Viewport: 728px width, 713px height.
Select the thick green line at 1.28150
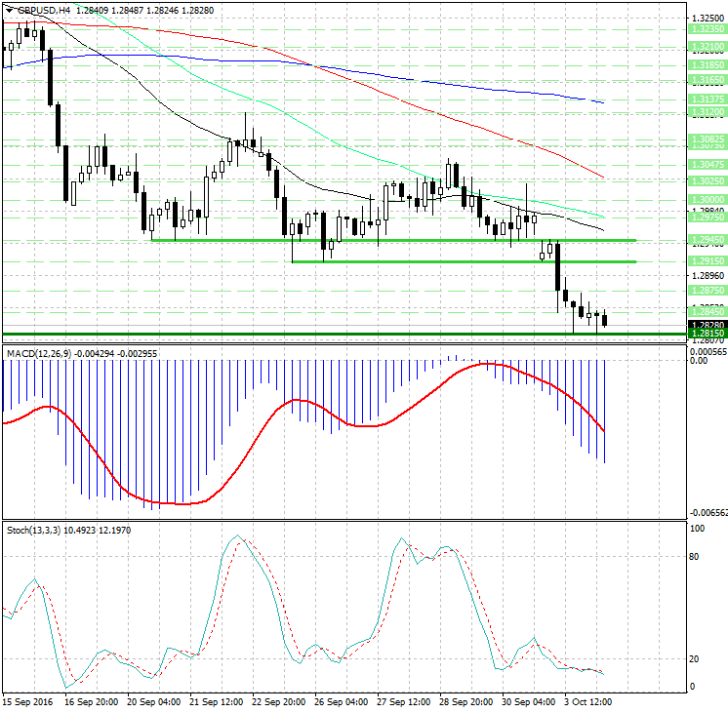pos(293,335)
